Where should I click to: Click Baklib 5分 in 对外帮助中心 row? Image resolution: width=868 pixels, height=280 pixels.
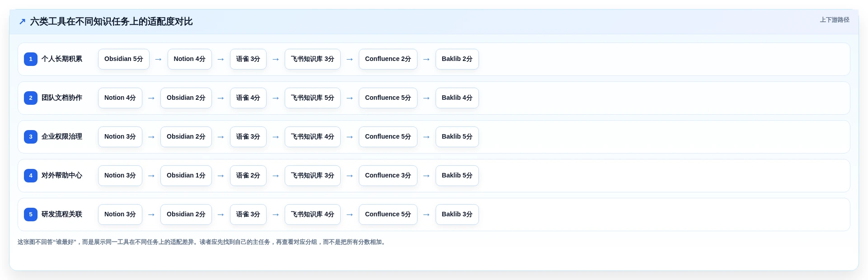tap(457, 176)
